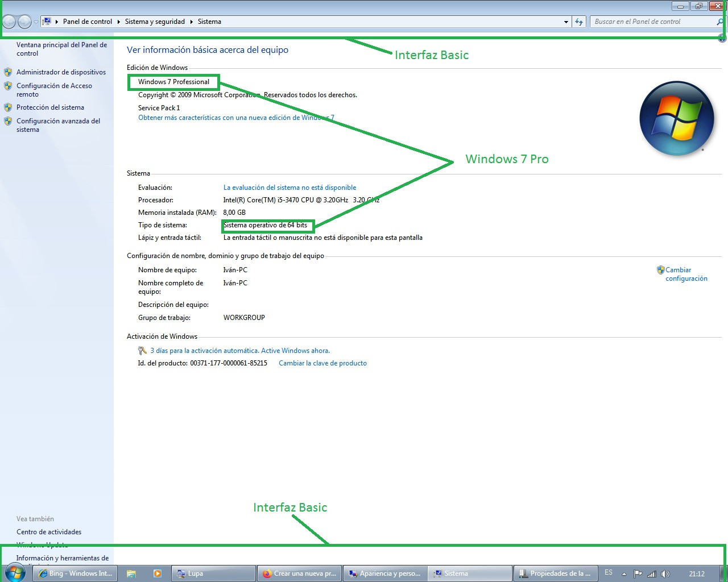Click the Windows logo image
Viewport: 728px width, 582px height.
(677, 119)
